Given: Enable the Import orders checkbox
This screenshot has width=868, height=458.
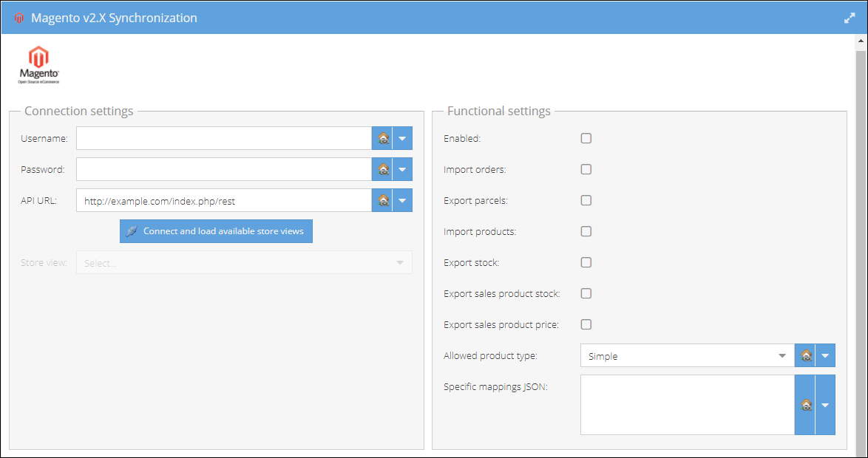Looking at the screenshot, I should coord(586,169).
